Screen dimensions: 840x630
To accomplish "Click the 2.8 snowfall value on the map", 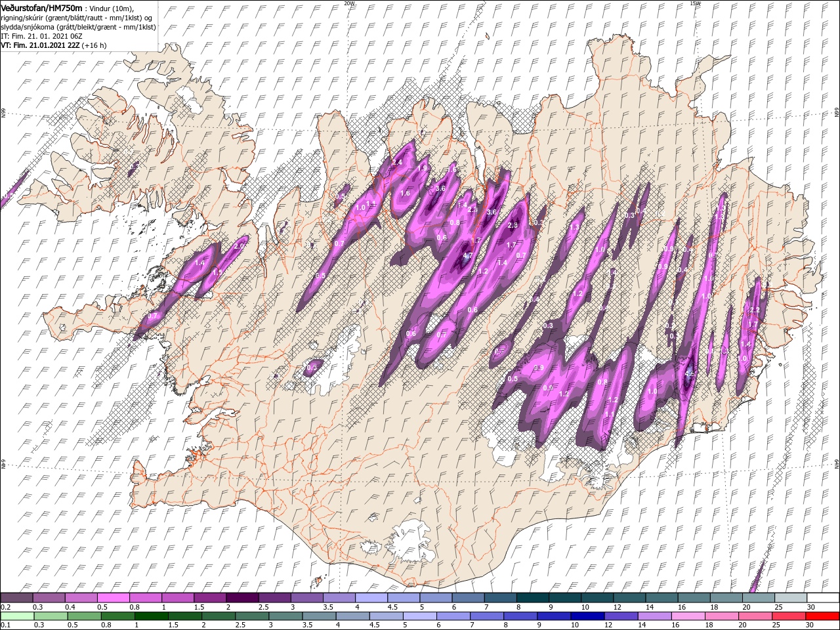I will (513, 225).
